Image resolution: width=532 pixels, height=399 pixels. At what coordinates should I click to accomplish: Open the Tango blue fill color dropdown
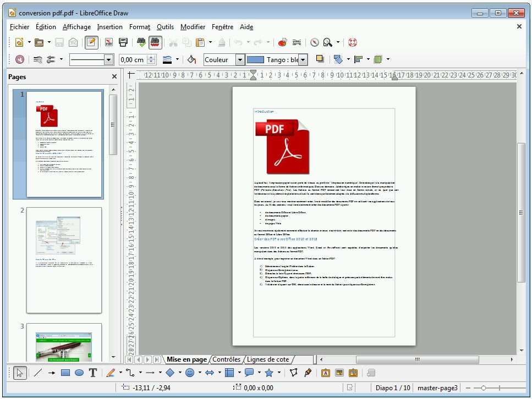[x=303, y=59]
